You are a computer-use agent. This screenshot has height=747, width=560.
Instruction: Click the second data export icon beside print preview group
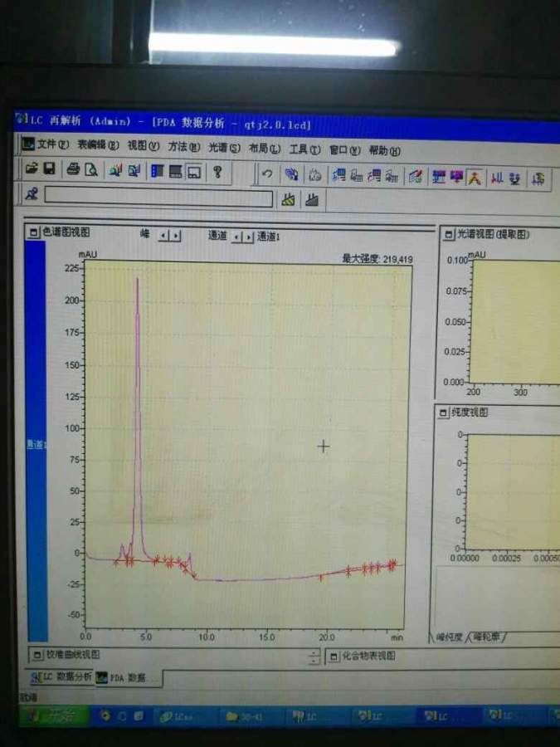pyautogui.click(x=134, y=170)
